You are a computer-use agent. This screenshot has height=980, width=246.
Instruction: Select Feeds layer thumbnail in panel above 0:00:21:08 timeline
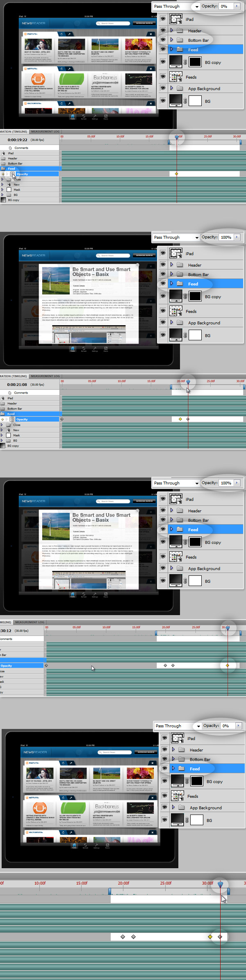176,311
